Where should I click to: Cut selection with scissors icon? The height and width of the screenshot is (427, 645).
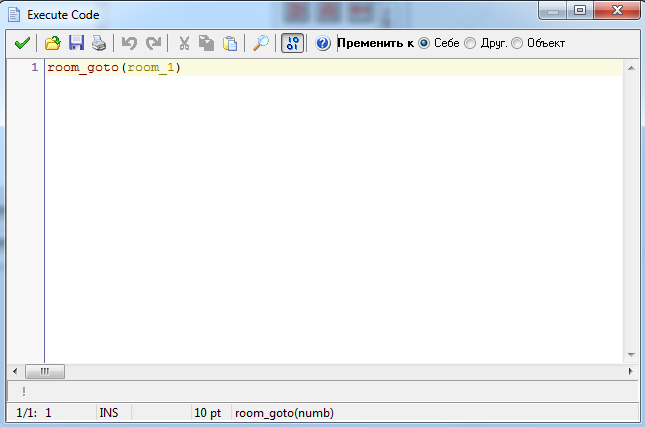point(184,43)
